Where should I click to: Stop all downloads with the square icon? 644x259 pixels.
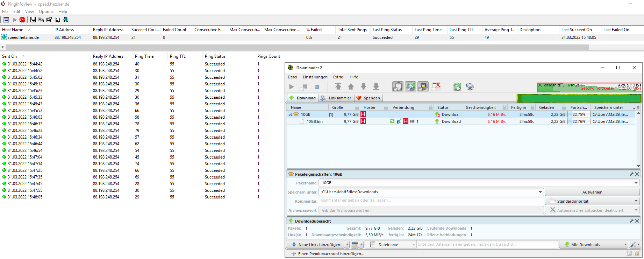tap(317, 87)
